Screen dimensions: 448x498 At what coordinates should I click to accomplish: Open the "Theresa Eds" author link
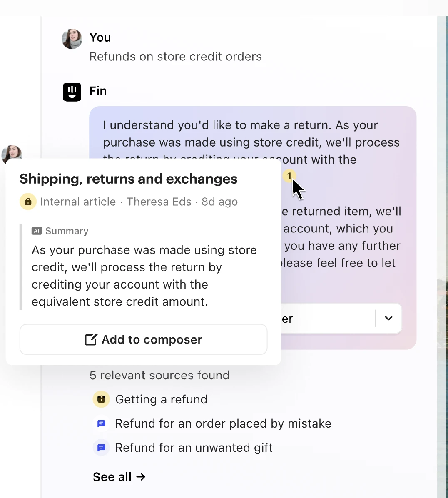(x=159, y=202)
